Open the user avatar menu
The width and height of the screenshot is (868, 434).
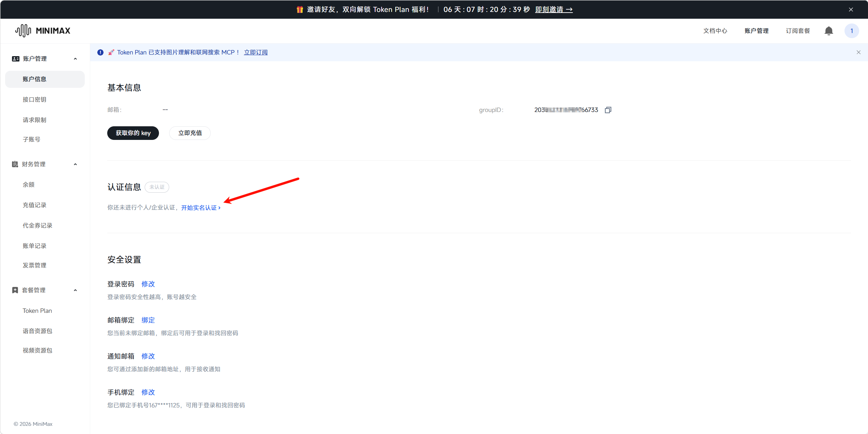coord(852,31)
